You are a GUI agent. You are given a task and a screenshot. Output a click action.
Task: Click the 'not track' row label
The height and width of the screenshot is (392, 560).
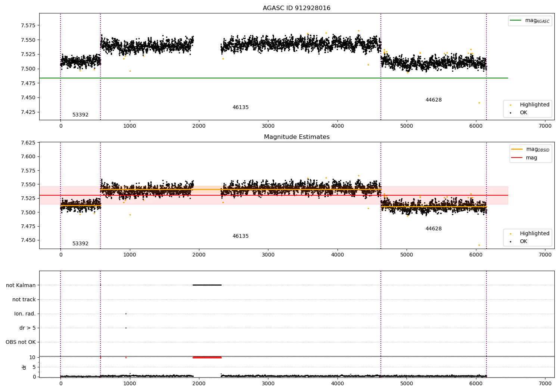(24, 299)
